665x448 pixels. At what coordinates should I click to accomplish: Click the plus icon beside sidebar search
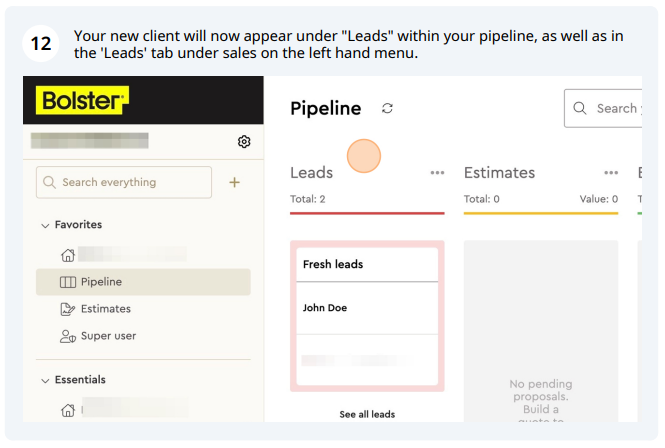[235, 182]
